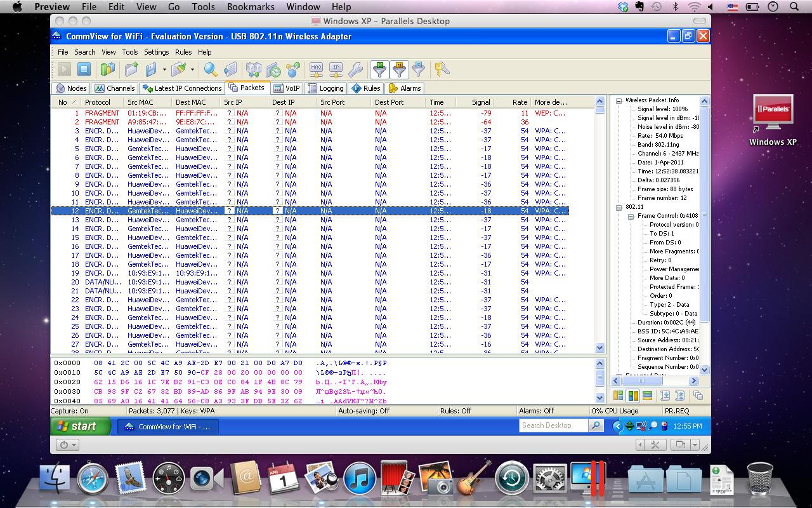Click into the Search Desktop field

click(554, 426)
